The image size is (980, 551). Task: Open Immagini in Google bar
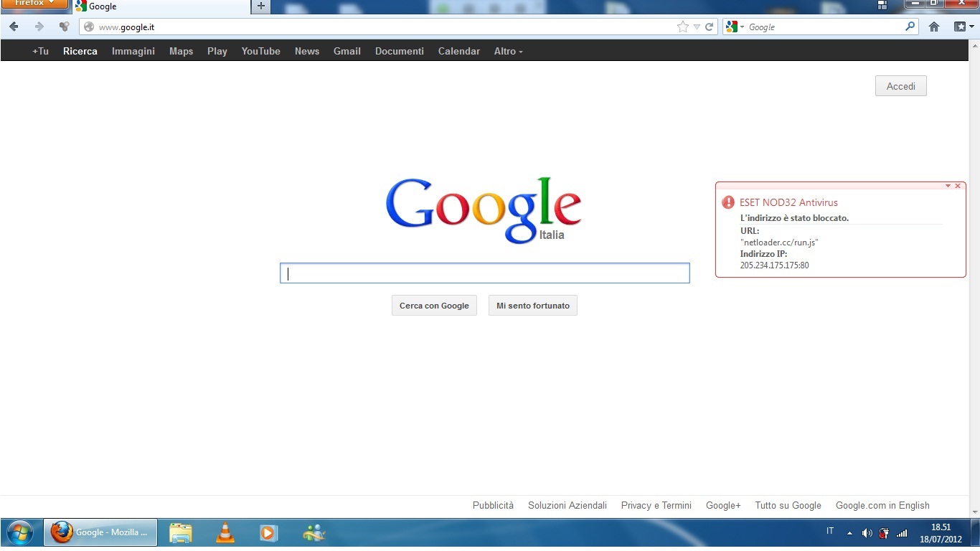click(x=133, y=51)
